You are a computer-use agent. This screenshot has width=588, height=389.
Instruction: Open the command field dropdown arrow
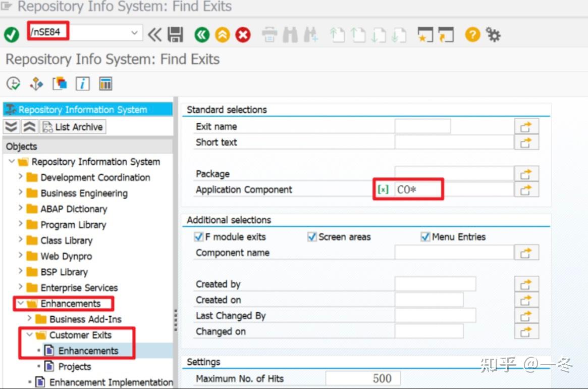[135, 34]
